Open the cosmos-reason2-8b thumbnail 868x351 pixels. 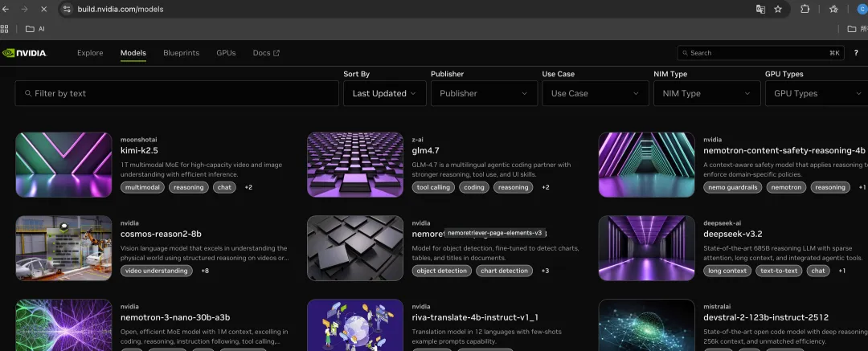click(63, 248)
